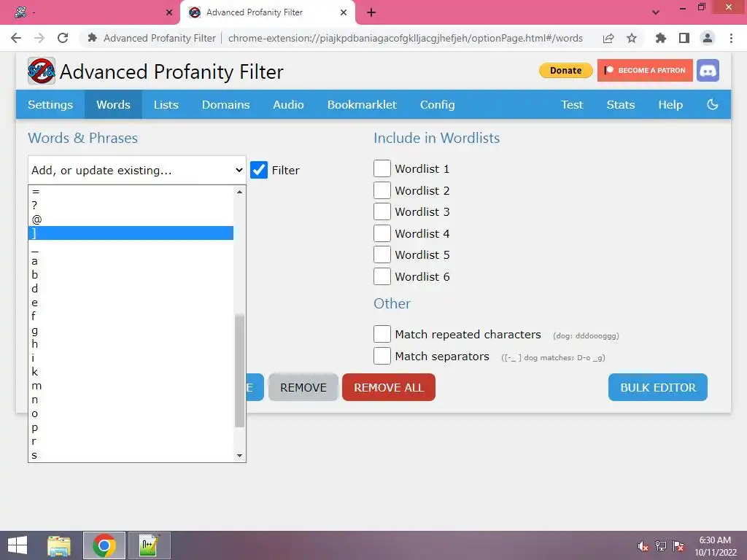The height and width of the screenshot is (560, 747).
Task: Open the Bookmarklet tab
Action: [x=362, y=104]
